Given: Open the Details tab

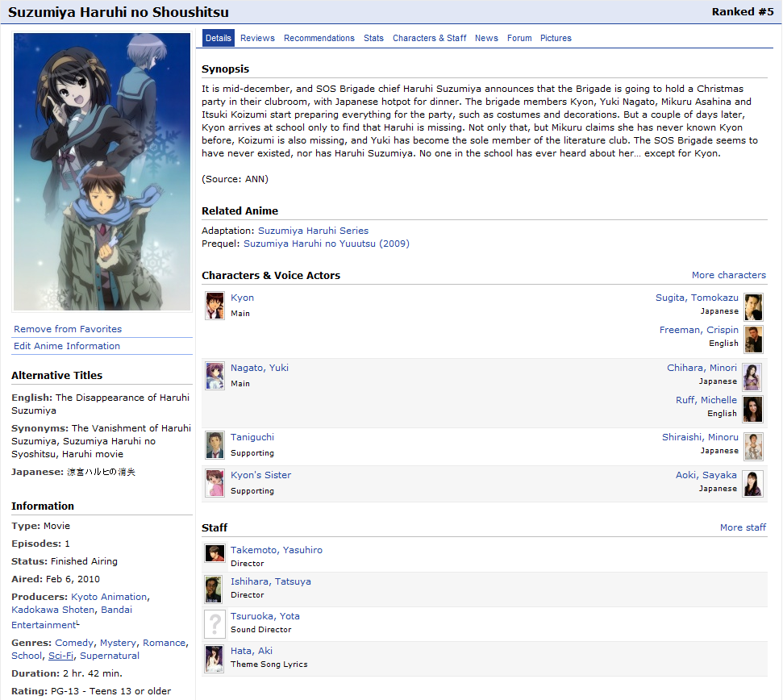Looking at the screenshot, I should tap(219, 38).
